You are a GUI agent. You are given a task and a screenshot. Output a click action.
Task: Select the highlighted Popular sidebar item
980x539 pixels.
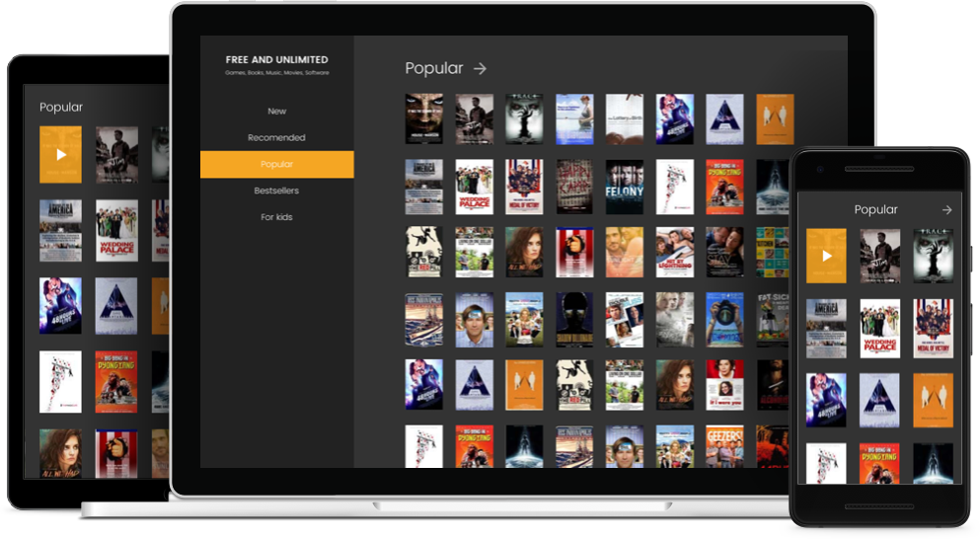(x=276, y=164)
